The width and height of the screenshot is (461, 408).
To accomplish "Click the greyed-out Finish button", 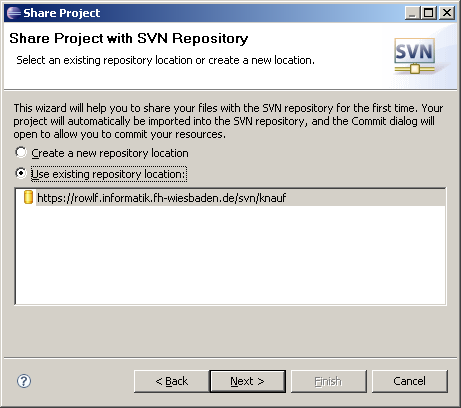I will pyautogui.click(x=328, y=381).
